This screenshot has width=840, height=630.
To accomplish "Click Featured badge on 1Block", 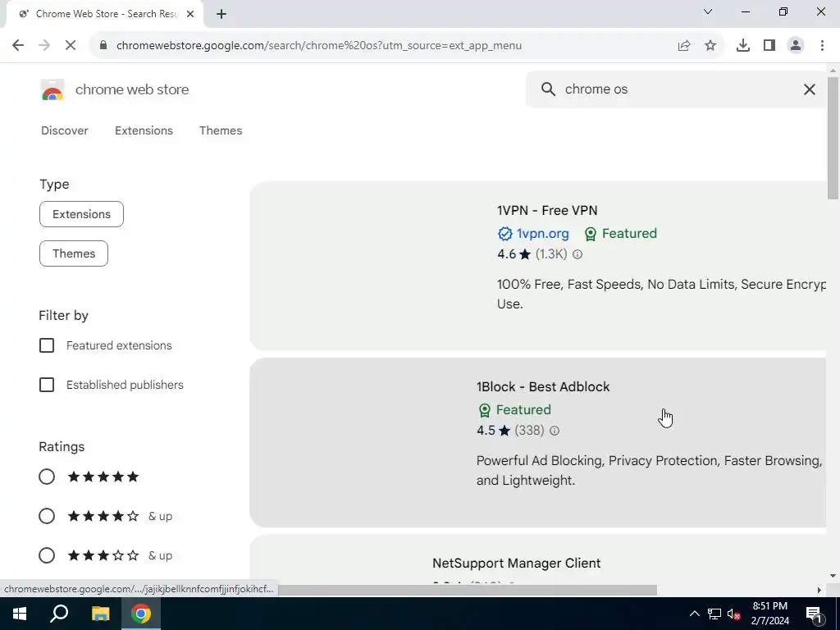I will coord(515,410).
